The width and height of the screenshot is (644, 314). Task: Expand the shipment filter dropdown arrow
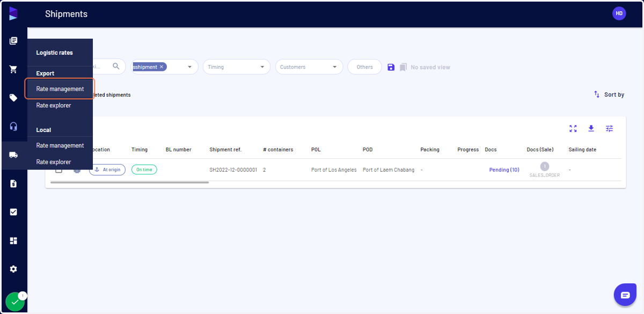click(189, 67)
